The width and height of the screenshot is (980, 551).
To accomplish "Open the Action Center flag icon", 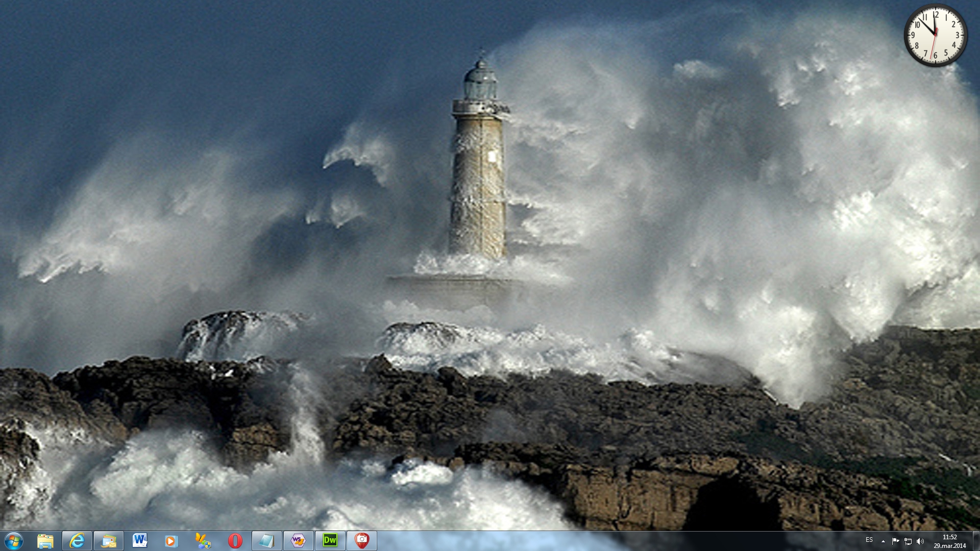I will [x=895, y=541].
